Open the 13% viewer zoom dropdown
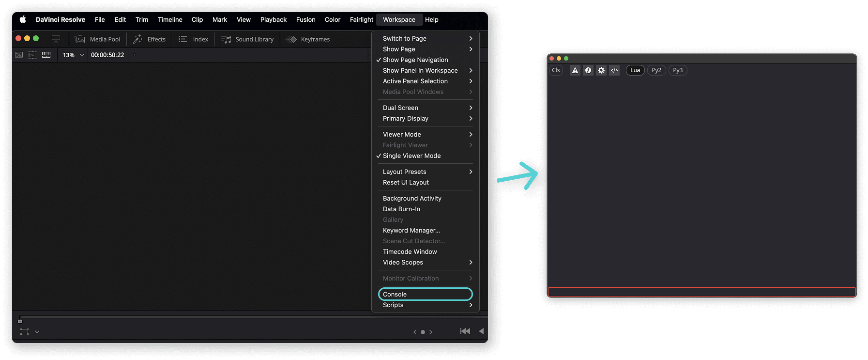The width and height of the screenshot is (868, 360). [73, 55]
